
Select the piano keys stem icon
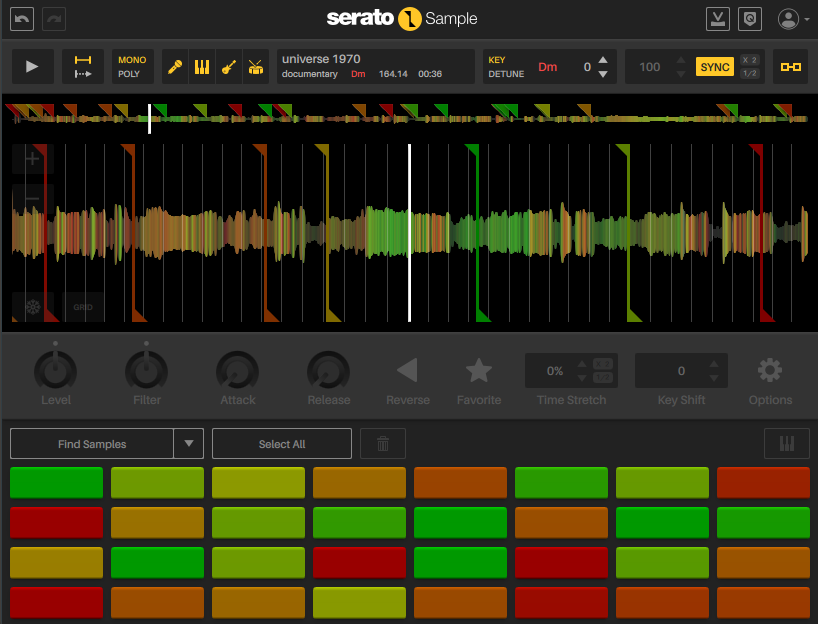[x=202, y=67]
